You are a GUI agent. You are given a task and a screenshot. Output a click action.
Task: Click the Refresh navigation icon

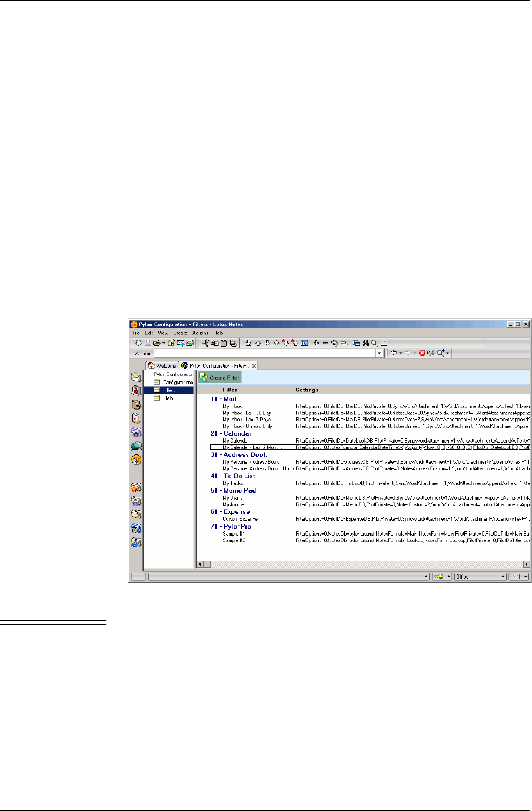[x=431, y=353]
